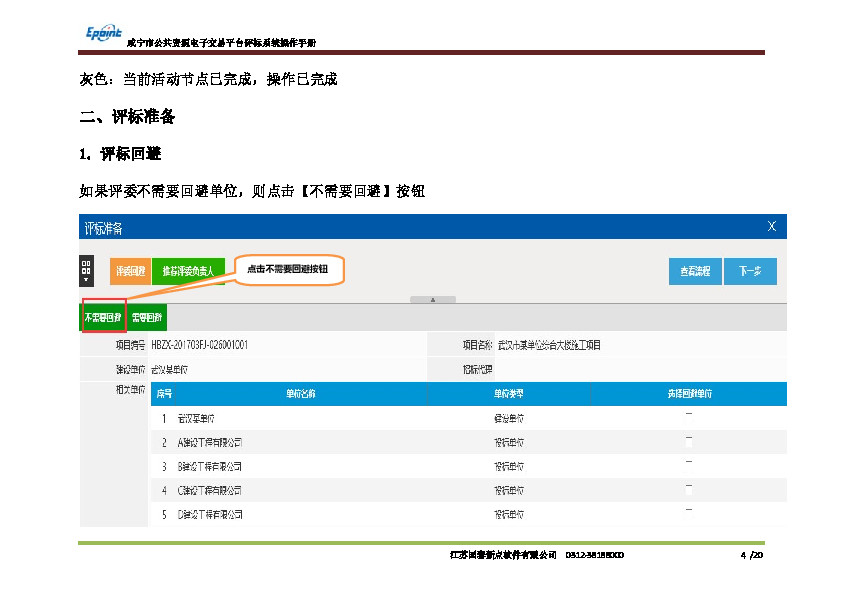842x595 pixels.
Task: Tick the avoidance checkbox for A建设工程有限公司
Action: pos(688,440)
